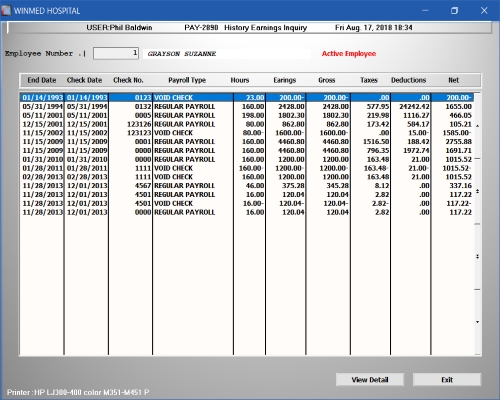The image size is (500, 400).
Task: Click the scrollbar single up arrow
Action: [478, 126]
